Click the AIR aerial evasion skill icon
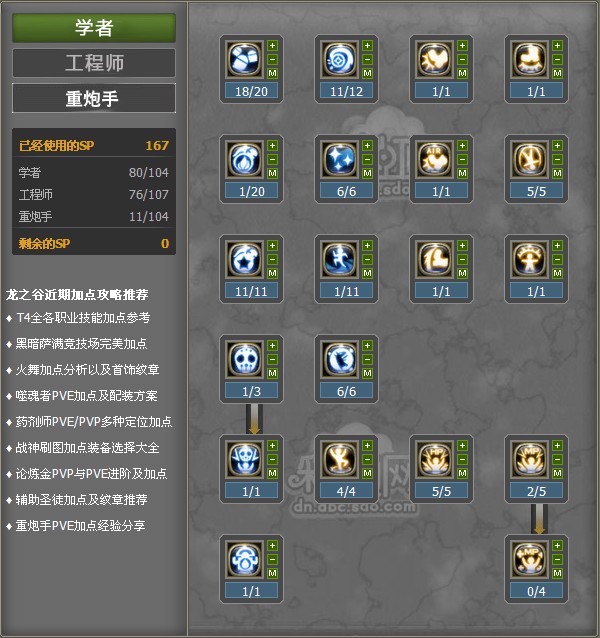 pyautogui.click(x=434, y=159)
